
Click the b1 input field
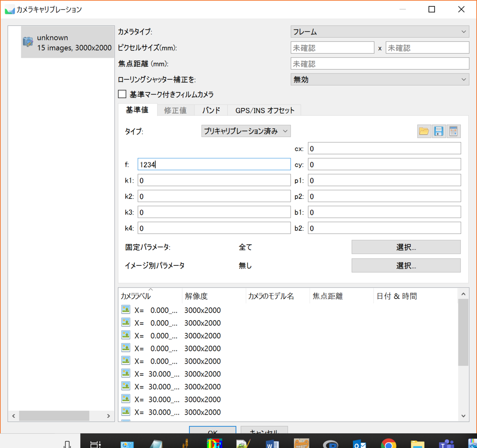tap(384, 212)
